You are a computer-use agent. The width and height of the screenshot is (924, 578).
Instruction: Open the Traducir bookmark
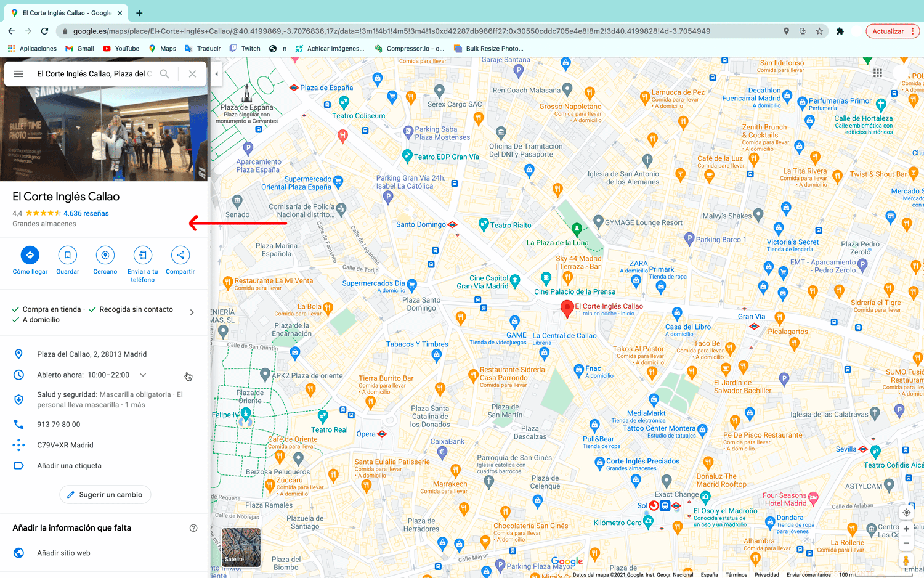(x=202, y=49)
